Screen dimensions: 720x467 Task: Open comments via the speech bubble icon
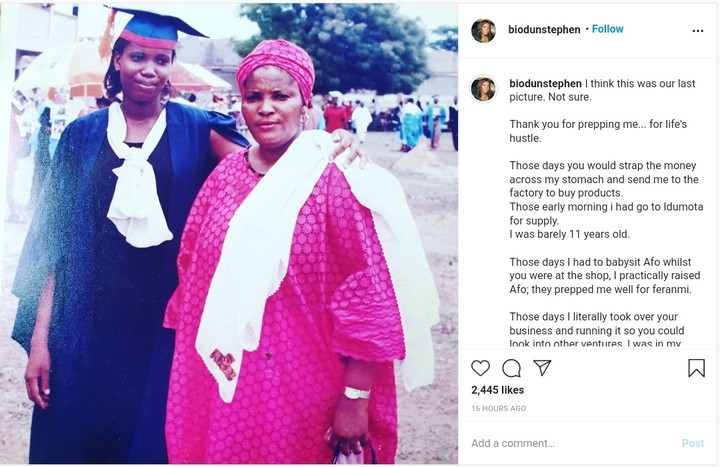(x=511, y=368)
